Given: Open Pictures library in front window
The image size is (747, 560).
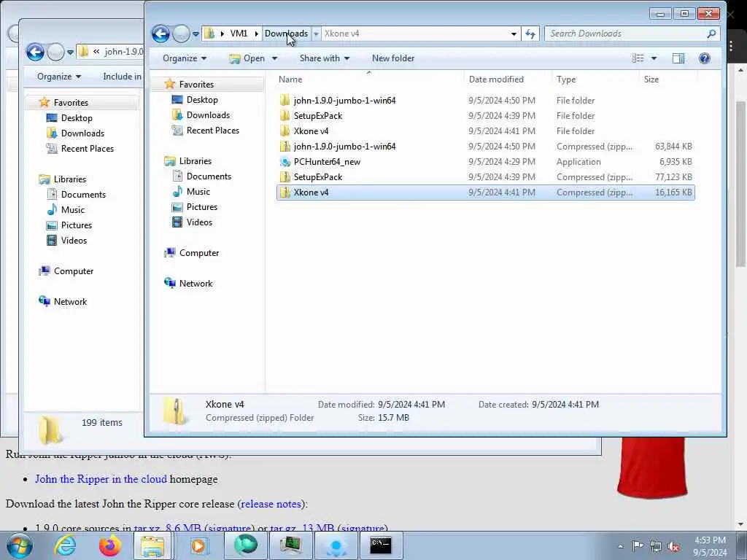Looking at the screenshot, I should [x=202, y=206].
